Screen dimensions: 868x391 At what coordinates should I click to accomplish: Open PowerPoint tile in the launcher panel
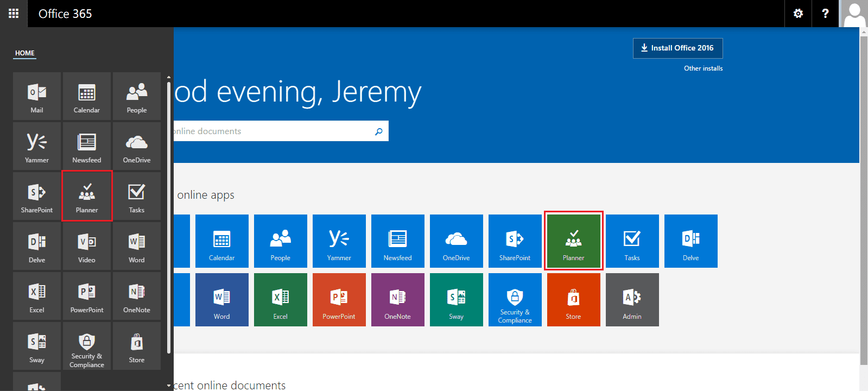(87, 296)
